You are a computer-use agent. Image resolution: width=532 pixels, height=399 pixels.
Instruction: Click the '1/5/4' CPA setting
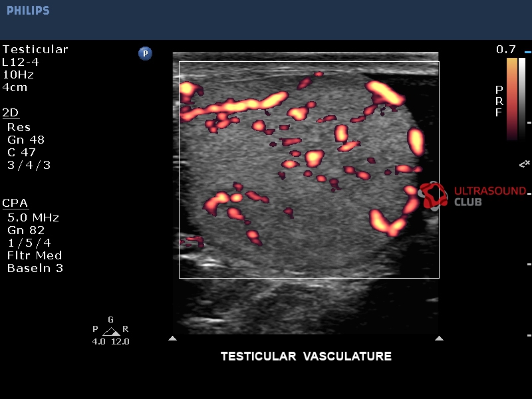point(29,243)
